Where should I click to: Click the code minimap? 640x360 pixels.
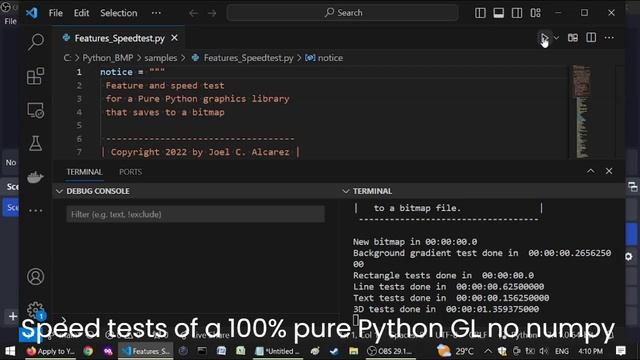pyautogui.click(x=582, y=111)
